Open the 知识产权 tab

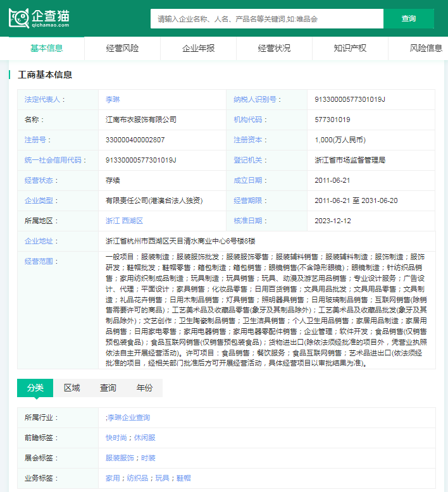(x=350, y=48)
